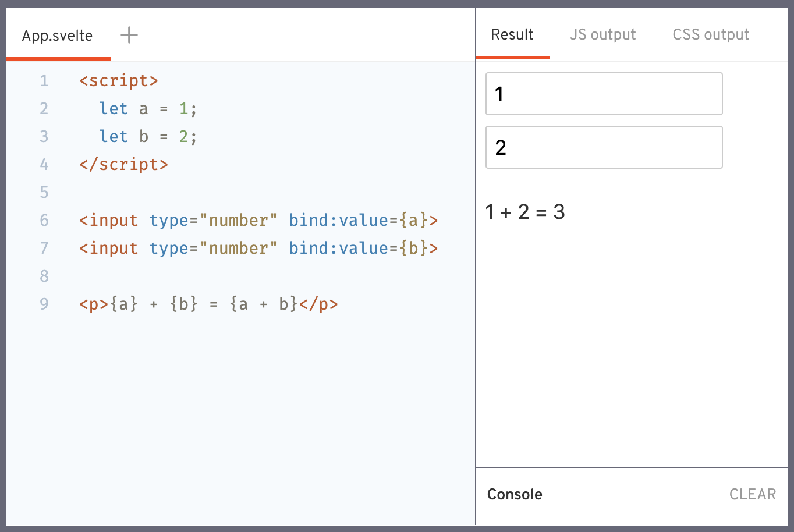
Task: Click empty line number 5 in gutter
Action: 44,192
